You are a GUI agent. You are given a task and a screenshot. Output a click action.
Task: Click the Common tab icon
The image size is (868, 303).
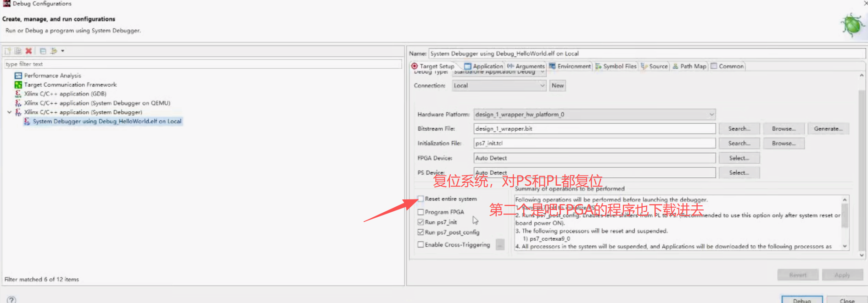tap(714, 66)
